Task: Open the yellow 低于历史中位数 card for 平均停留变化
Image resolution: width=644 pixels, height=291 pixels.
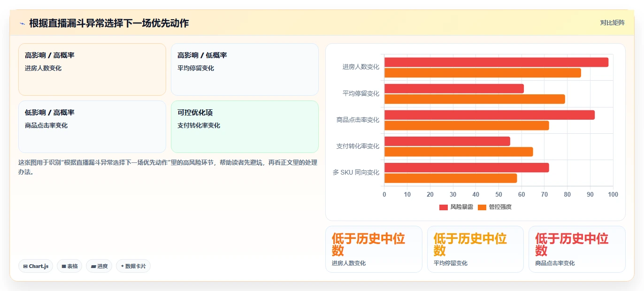Action: click(x=475, y=249)
